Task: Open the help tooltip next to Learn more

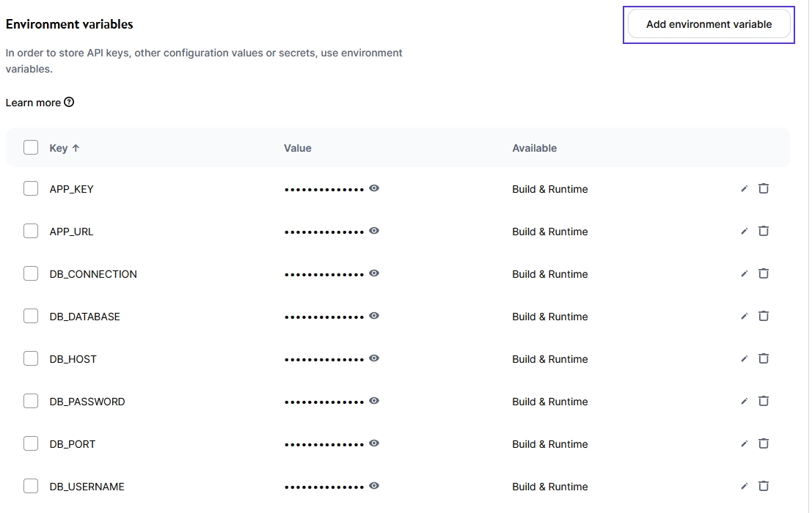Action: coord(68,102)
